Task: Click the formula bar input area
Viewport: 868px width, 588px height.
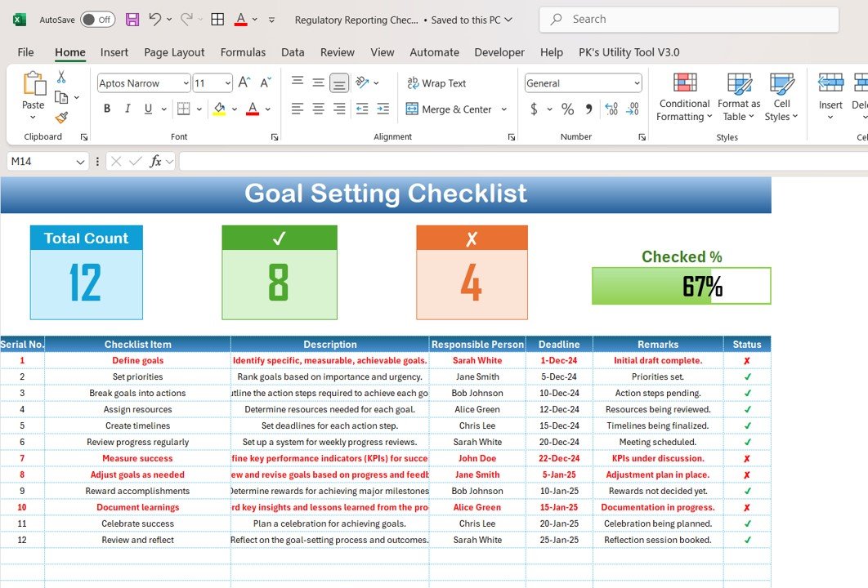Action: 523,162
